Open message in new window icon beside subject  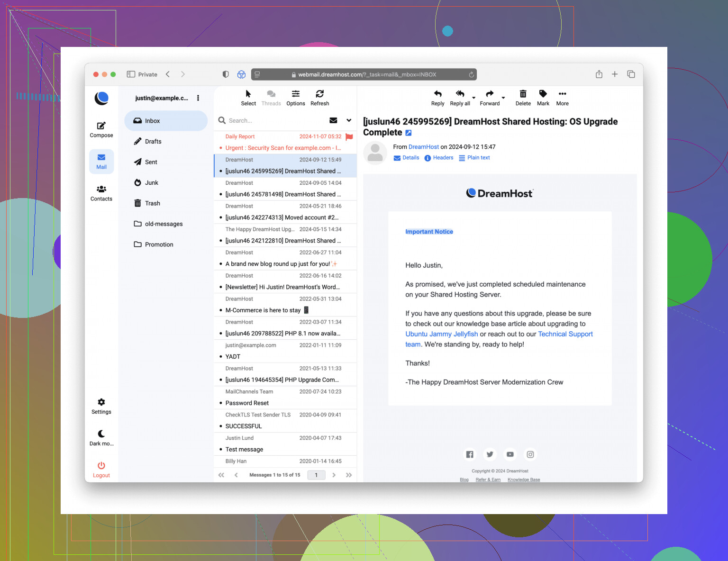(409, 133)
